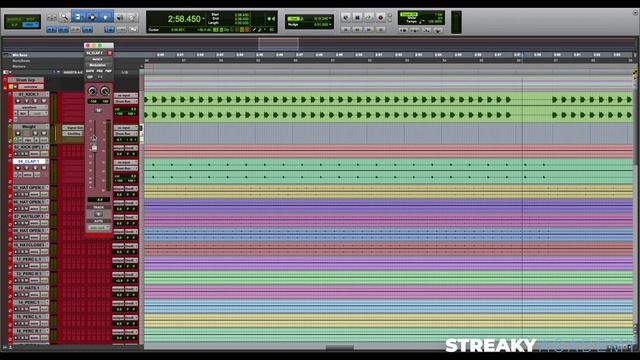Click the Min:Secs ruler label
640x360 pixels.
click(20, 55)
